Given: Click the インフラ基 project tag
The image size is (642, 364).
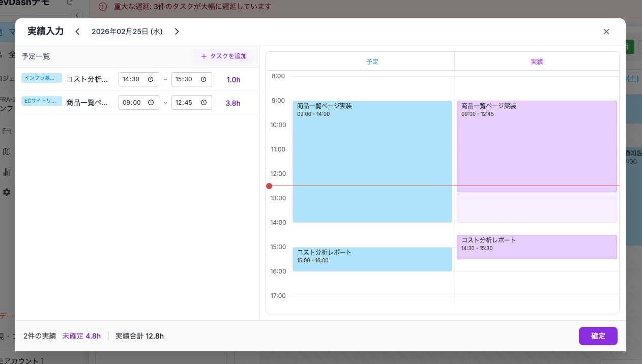Looking at the screenshot, I should coord(42,78).
